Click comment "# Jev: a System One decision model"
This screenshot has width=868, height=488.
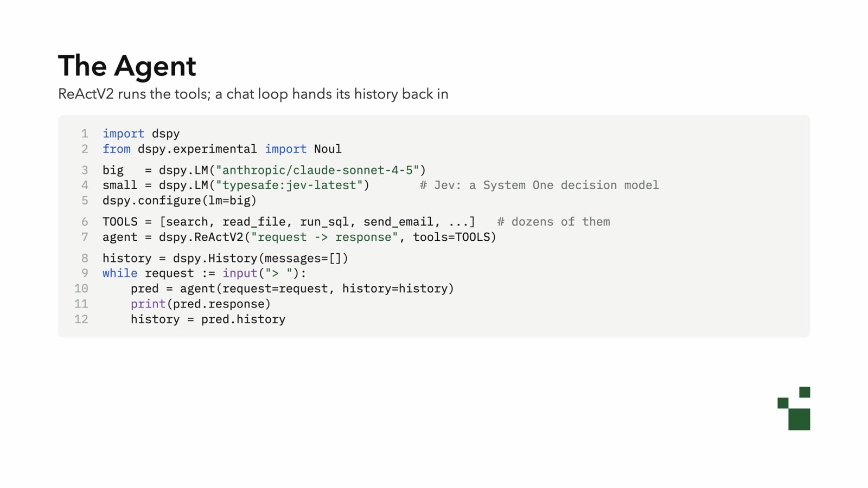pyautogui.click(x=539, y=185)
